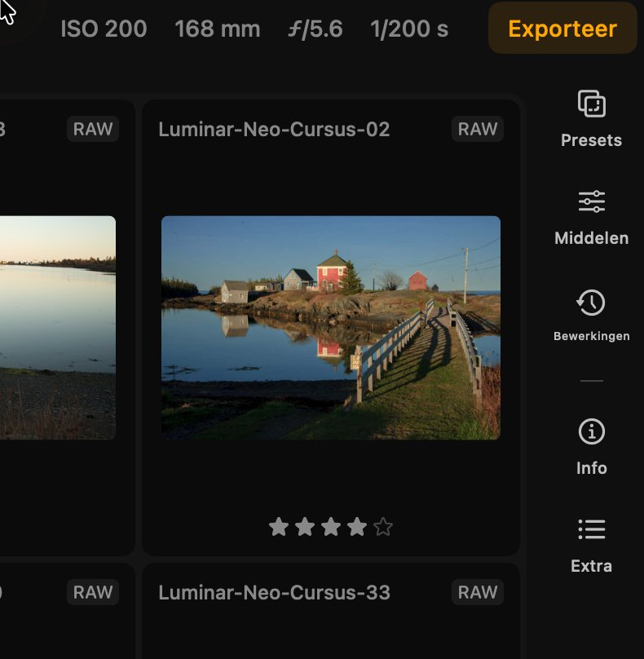Select the lake sunset photo thumbnail
Viewport: 644px width, 659px height.
[58, 328]
